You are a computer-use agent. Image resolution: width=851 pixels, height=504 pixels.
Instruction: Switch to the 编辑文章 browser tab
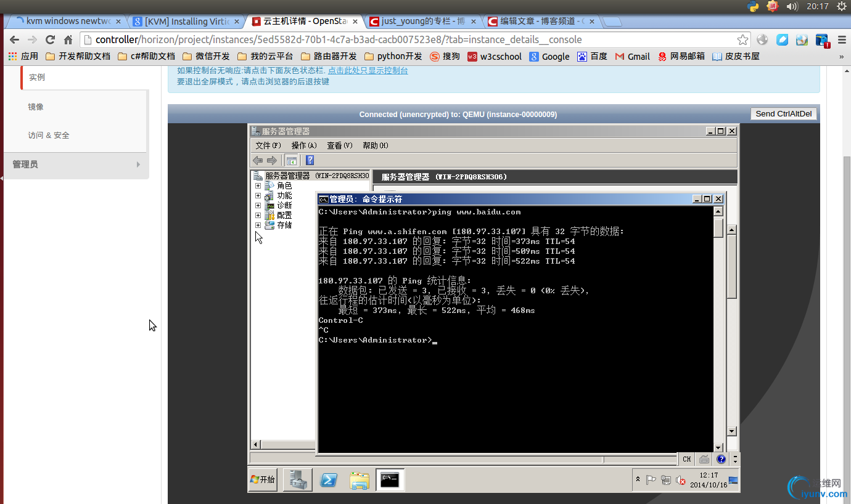click(x=542, y=21)
